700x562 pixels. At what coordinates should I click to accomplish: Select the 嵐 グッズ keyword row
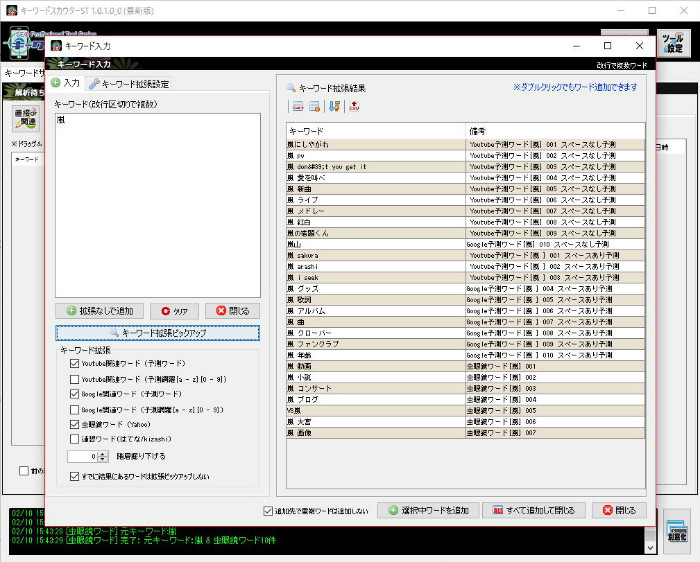pyautogui.click(x=466, y=289)
